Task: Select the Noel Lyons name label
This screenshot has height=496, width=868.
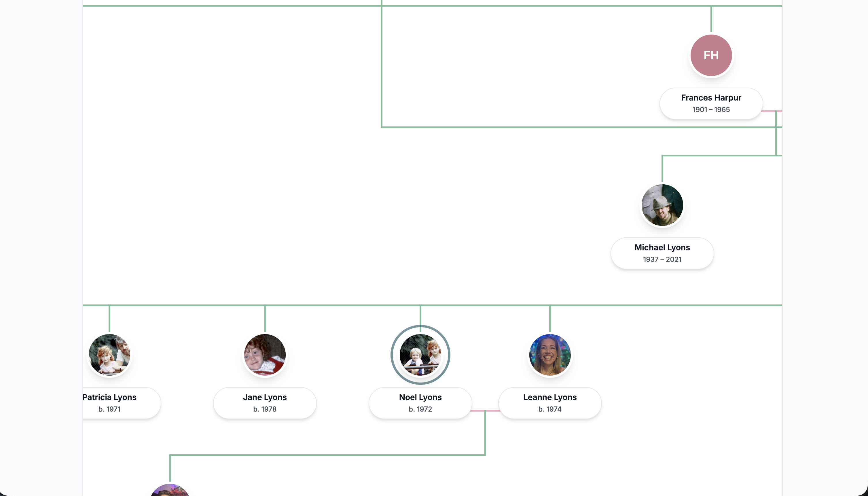Action: (x=420, y=397)
